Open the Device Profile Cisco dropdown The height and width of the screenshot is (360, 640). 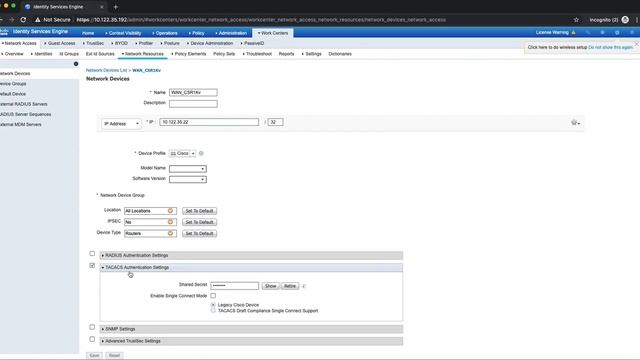(182, 153)
